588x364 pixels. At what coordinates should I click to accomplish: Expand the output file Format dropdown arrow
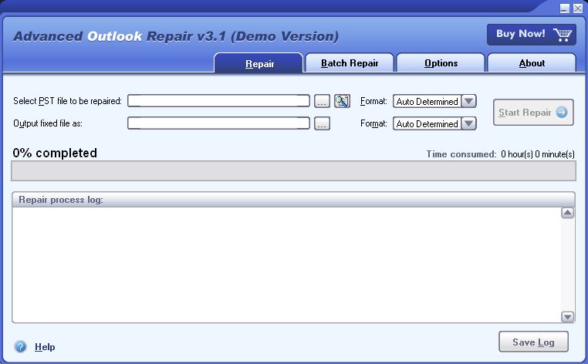(x=468, y=123)
